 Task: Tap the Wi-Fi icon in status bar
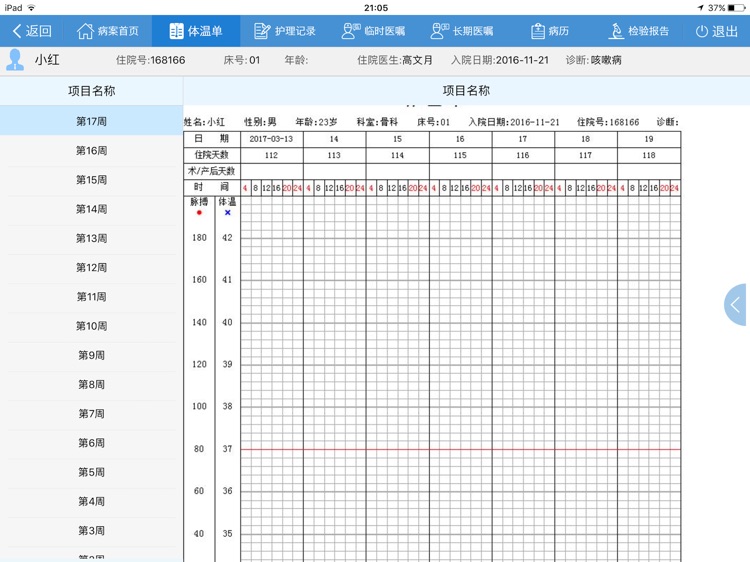(x=32, y=8)
